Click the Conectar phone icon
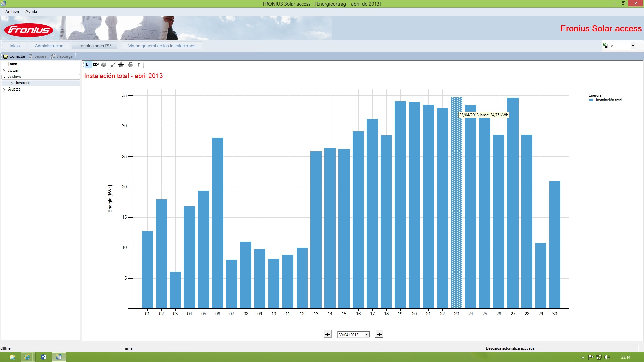Screen dimensions: 644x362 pos(5,56)
